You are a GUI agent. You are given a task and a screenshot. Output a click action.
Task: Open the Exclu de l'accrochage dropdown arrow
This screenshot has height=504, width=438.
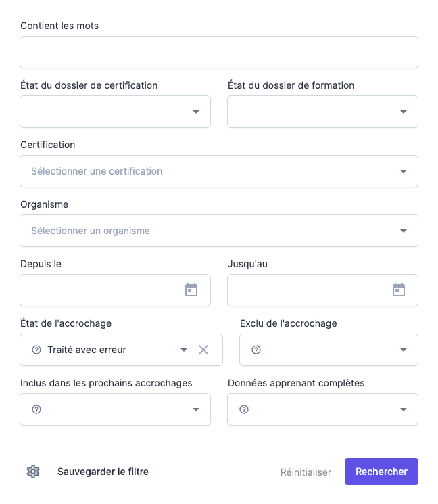point(404,350)
